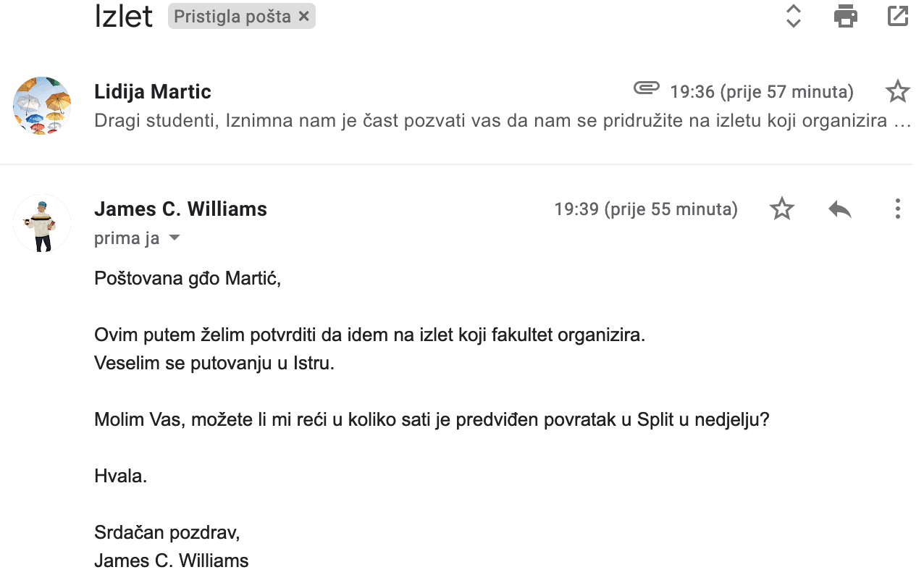The height and width of the screenshot is (575, 924).
Task: Click Lidija Martic's umbrella profile picture
Action: point(42,106)
